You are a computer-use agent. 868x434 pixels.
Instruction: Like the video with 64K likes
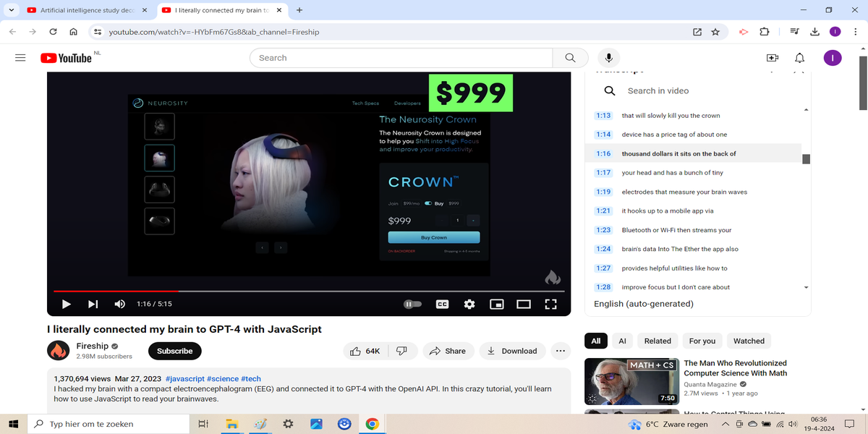(x=366, y=351)
